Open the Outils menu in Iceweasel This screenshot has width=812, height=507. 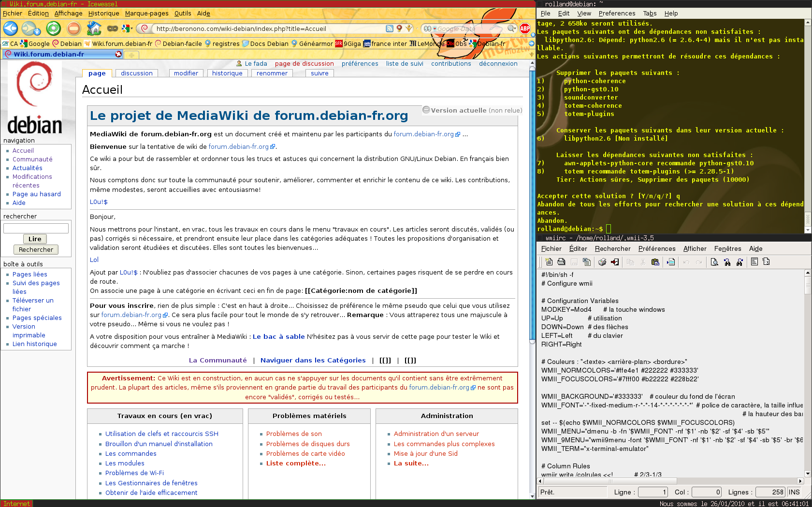click(183, 14)
